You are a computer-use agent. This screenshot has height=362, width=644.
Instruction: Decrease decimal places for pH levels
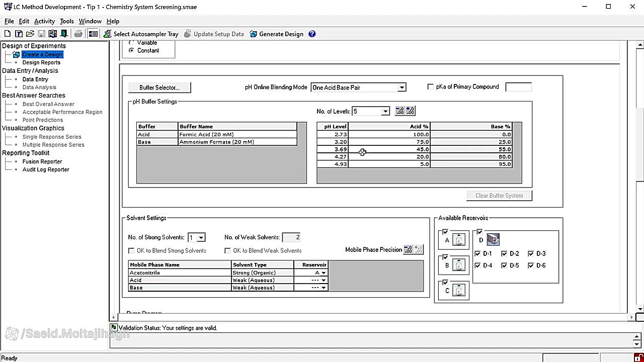click(400, 111)
